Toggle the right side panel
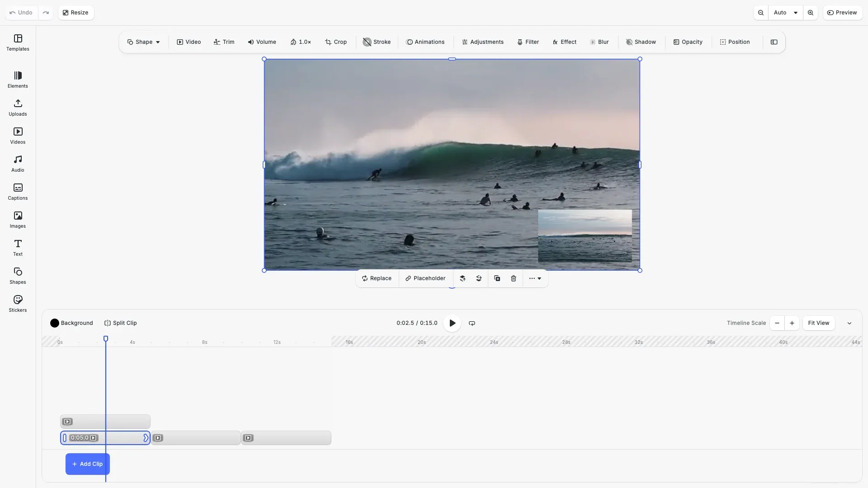This screenshot has height=488, width=868. tap(774, 42)
